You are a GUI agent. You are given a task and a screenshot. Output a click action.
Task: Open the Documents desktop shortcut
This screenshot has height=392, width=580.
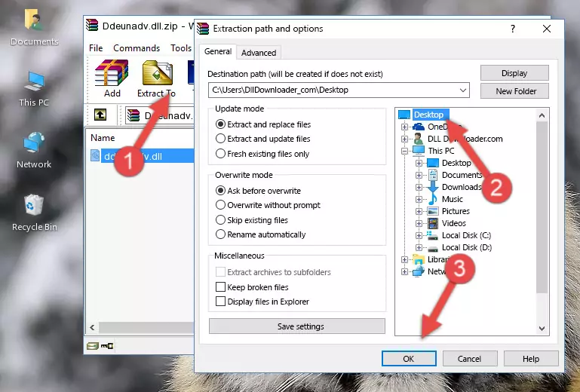[35, 27]
